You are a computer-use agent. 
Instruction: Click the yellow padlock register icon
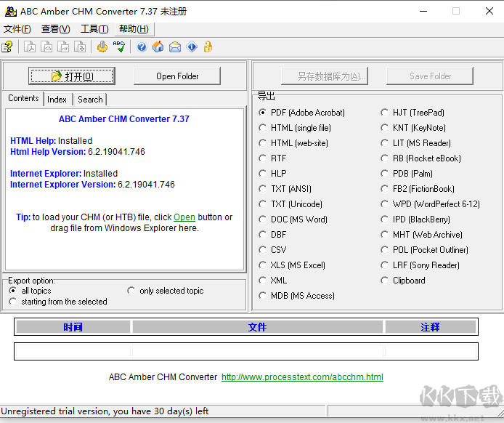pyautogui.click(x=208, y=47)
